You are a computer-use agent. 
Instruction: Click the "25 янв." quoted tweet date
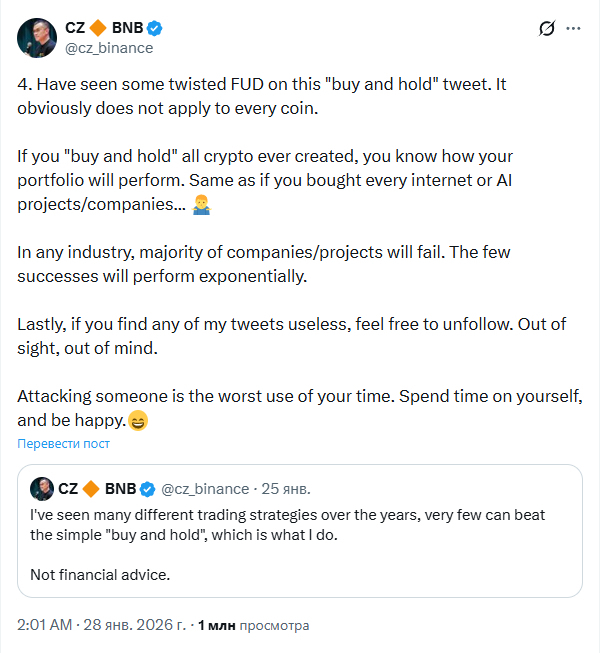(x=286, y=489)
